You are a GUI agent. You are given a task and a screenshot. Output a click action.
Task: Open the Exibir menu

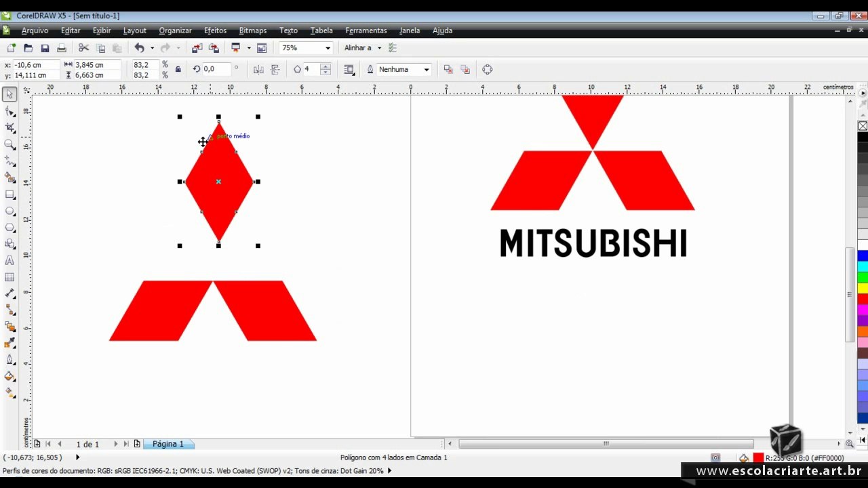click(x=102, y=30)
